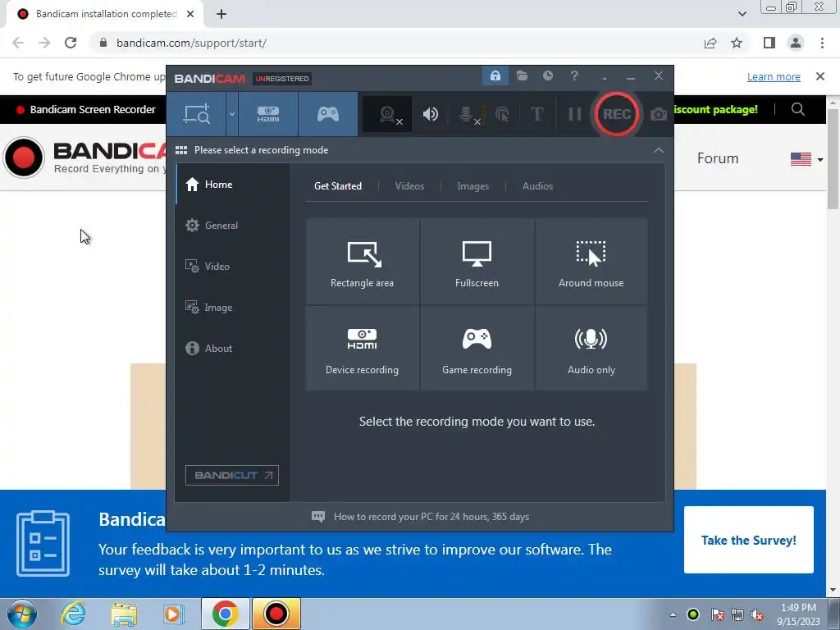Select the HDMI device recording mode in toolbar
Viewport: 840px width, 630px height.
(x=268, y=114)
